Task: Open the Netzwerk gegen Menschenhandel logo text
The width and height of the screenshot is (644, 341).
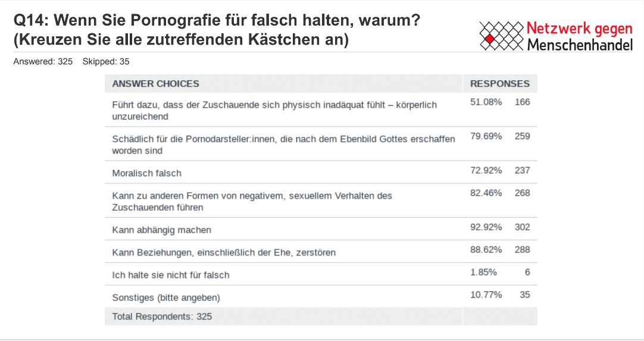Action: [x=579, y=36]
